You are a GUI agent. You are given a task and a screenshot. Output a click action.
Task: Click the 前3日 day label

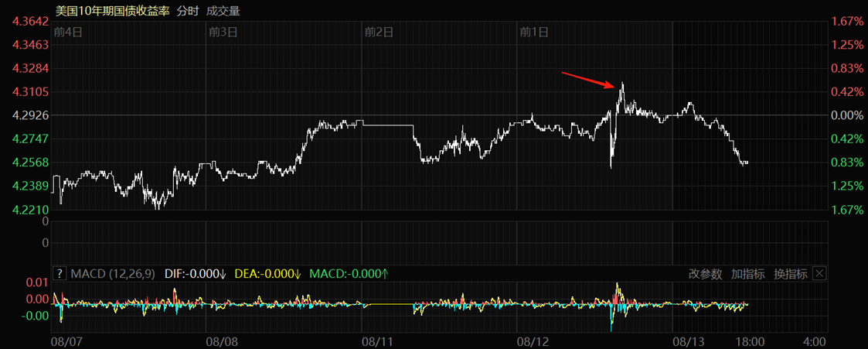[223, 33]
